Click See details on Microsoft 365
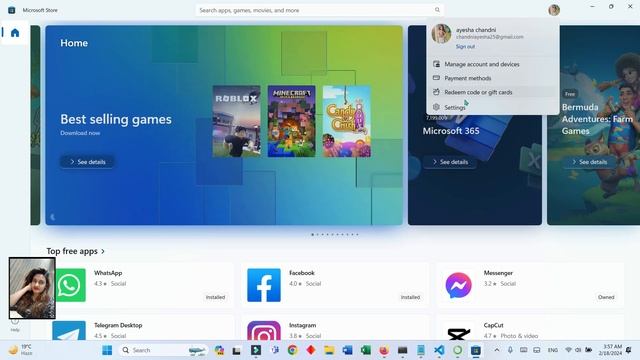This screenshot has height=360, width=640. pos(450,162)
